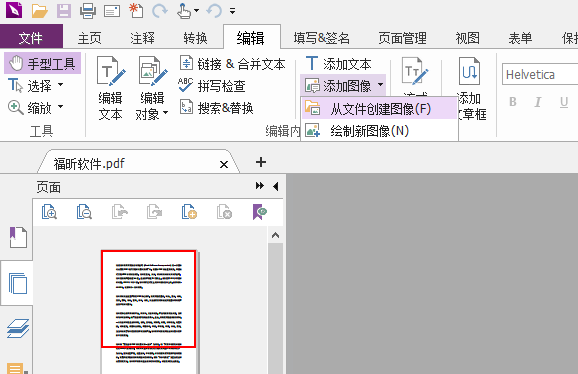
Task: Click rotate page clockwise icon
Action: tap(154, 212)
